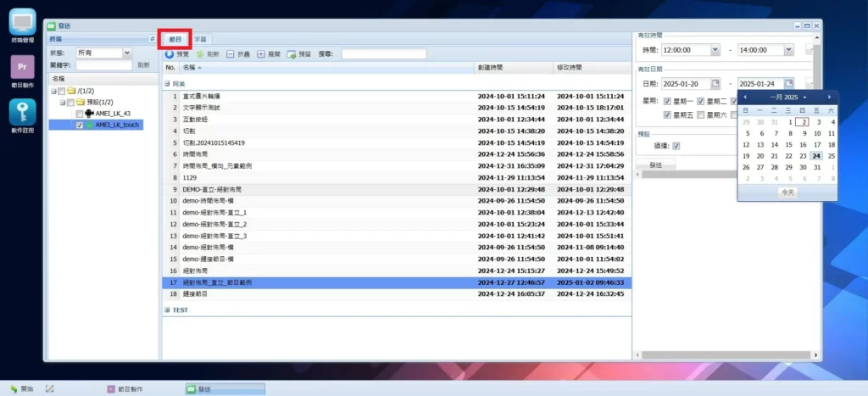Collapse the 阿美 group in program list

point(167,84)
